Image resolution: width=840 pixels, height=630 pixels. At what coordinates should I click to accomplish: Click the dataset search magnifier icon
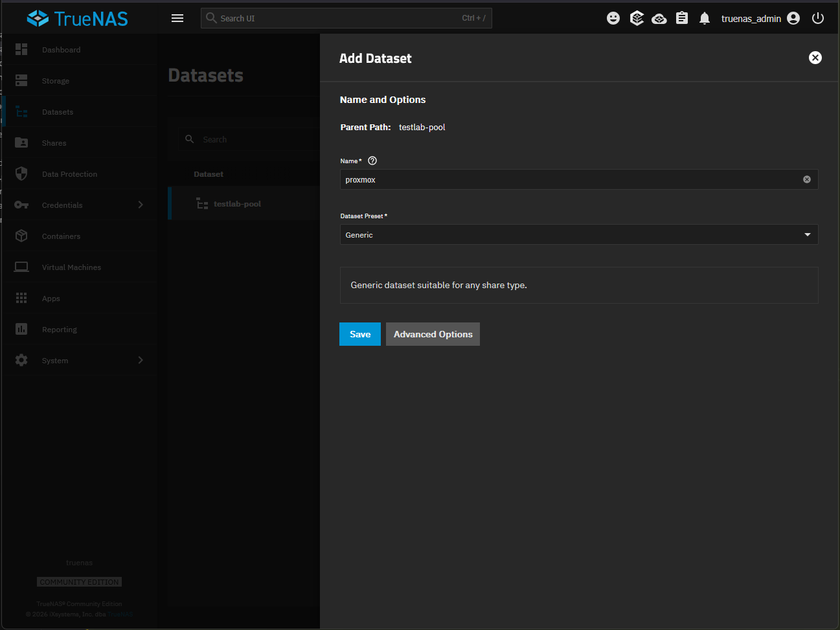coord(190,139)
